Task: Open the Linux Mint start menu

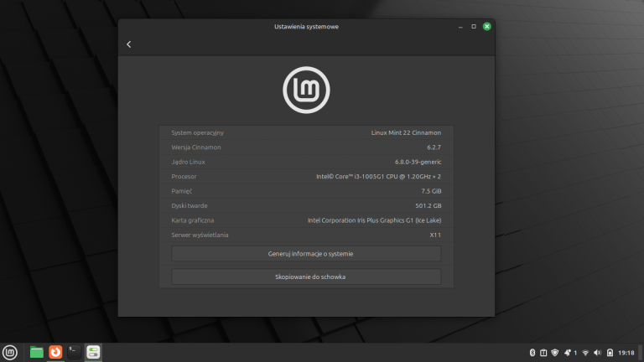Action: [x=10, y=352]
